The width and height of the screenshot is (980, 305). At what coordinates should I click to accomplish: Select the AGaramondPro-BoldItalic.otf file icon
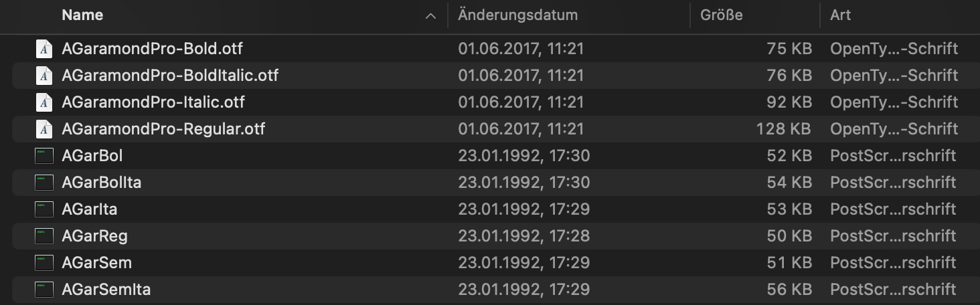pyautogui.click(x=44, y=76)
